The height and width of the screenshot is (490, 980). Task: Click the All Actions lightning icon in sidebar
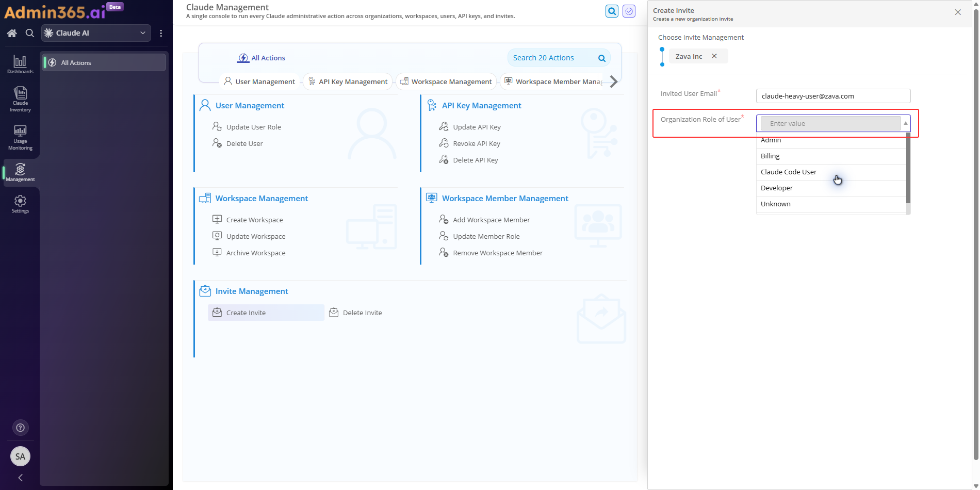[x=52, y=62]
